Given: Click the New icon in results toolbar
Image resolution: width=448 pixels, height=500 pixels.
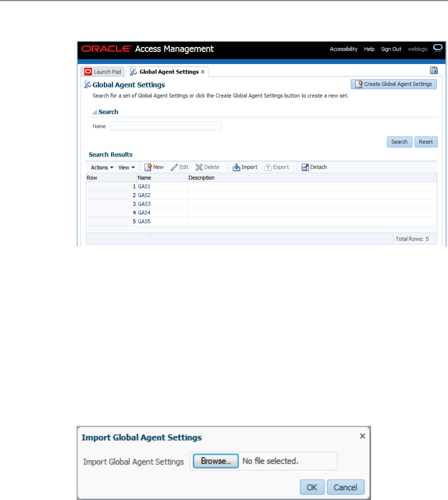Looking at the screenshot, I should [148, 167].
